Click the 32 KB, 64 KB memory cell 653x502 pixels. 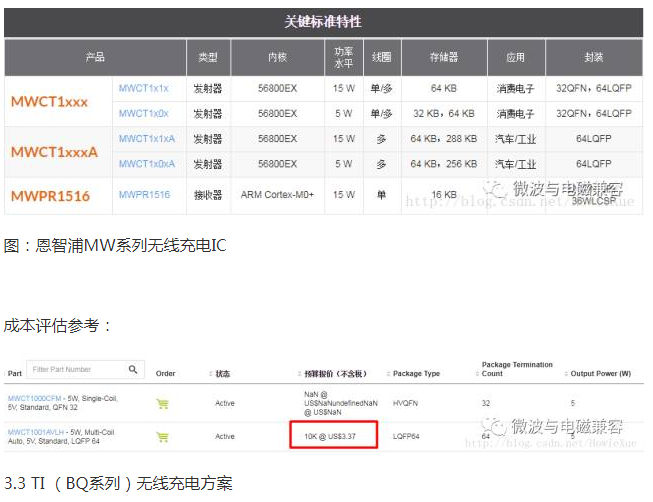[x=444, y=113]
